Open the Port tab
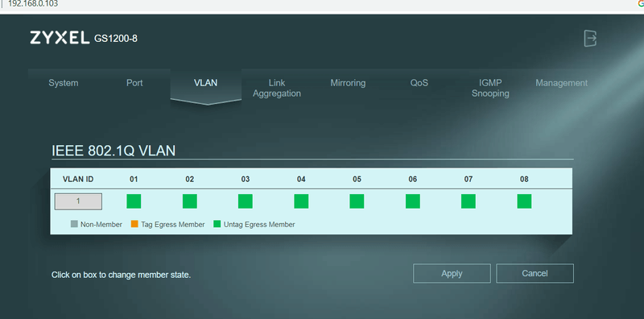Image resolution: width=644 pixels, height=319 pixels. [x=134, y=83]
